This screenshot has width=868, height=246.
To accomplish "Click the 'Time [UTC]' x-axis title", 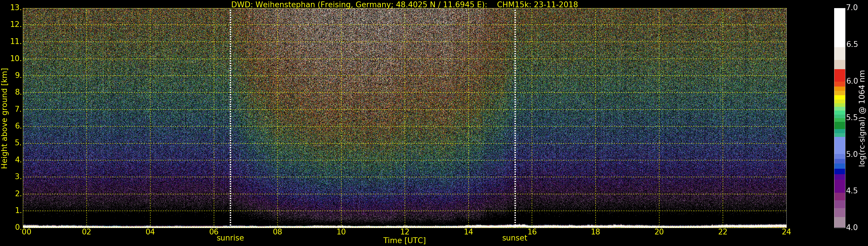I will tap(404, 241).
